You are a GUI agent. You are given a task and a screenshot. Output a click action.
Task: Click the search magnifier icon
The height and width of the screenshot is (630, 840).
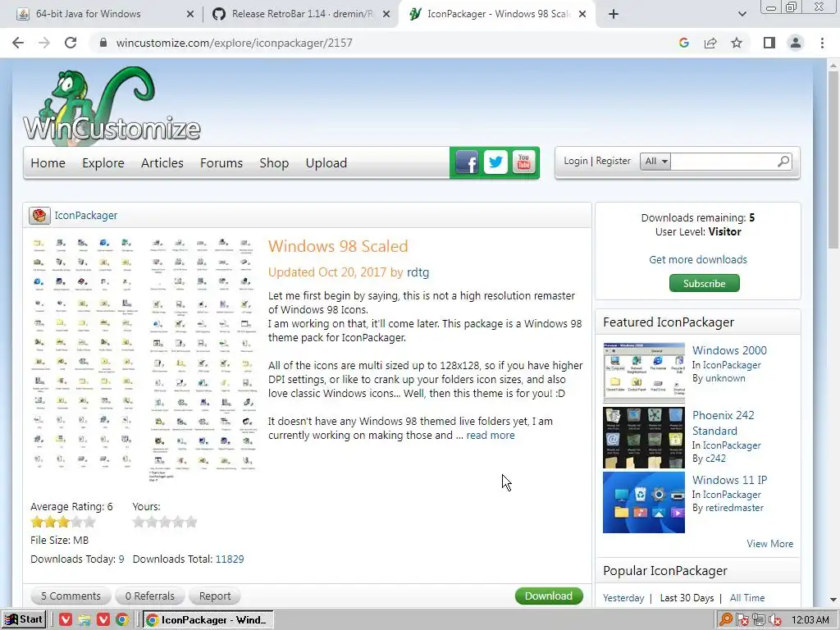click(x=783, y=161)
